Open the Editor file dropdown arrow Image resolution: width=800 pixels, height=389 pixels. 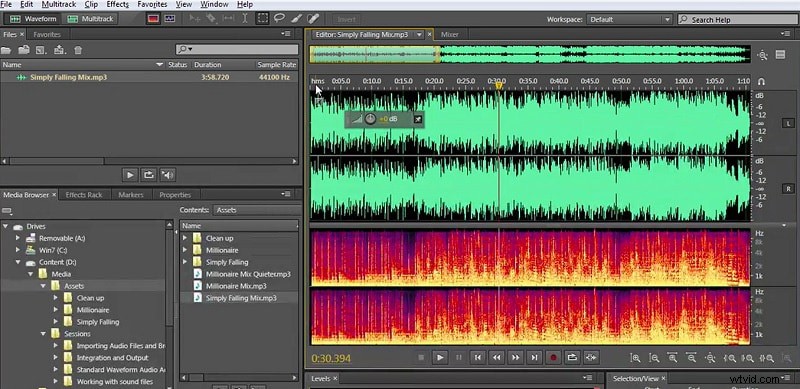click(x=419, y=35)
